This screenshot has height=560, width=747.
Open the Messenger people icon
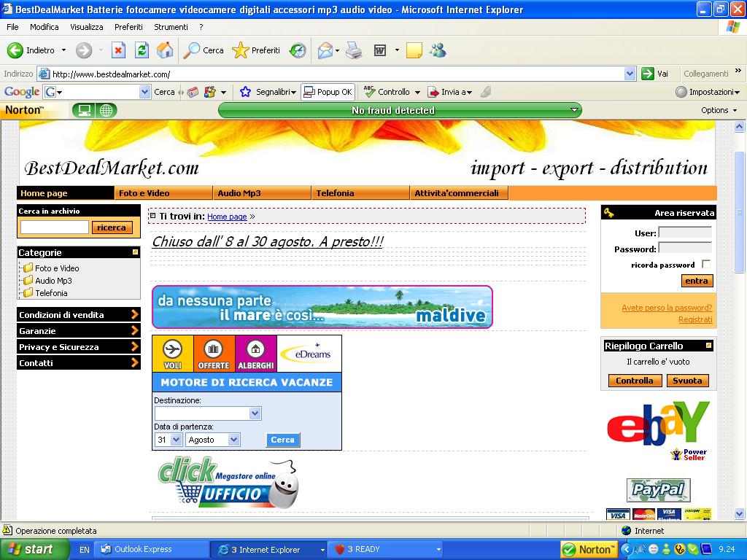(x=438, y=50)
